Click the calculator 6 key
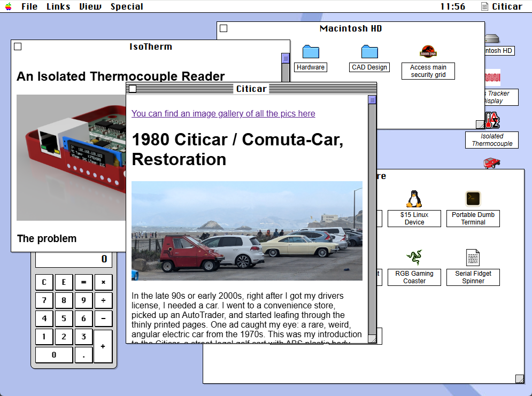 coord(83,319)
